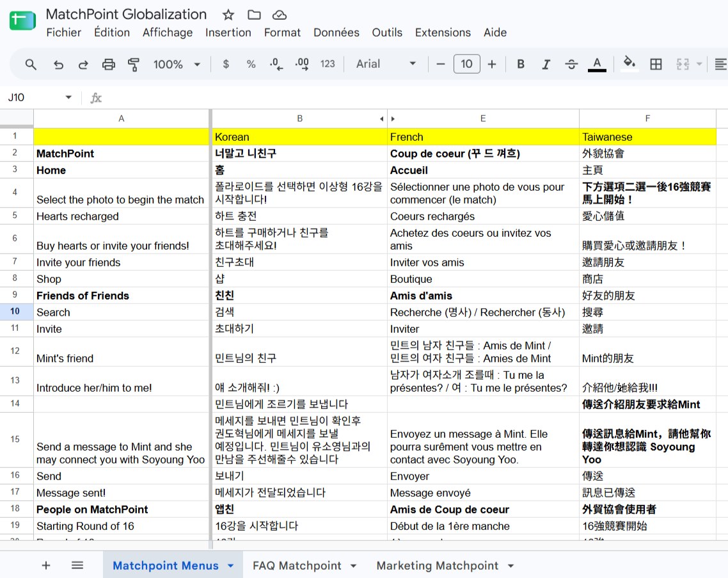
Task: Open Matchpoint Menus tab dropdown
Action: pyautogui.click(x=231, y=565)
